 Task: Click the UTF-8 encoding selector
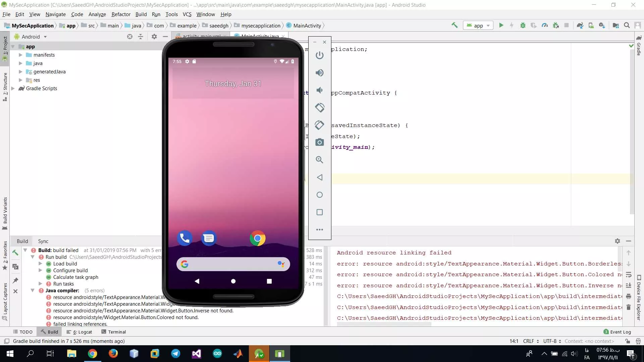(x=552, y=341)
